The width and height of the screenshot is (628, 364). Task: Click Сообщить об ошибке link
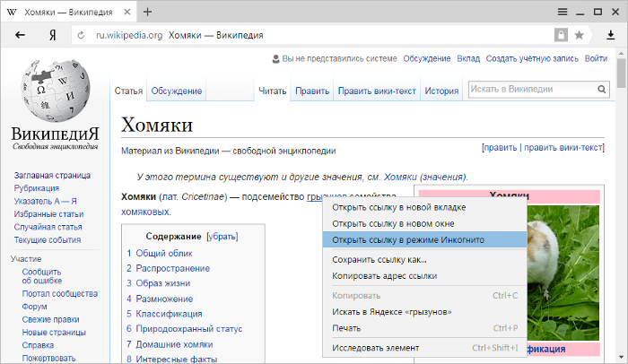tap(41, 276)
